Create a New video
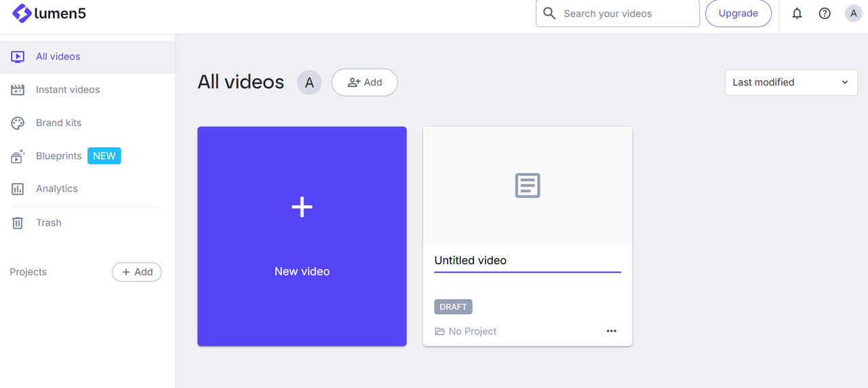 302,236
